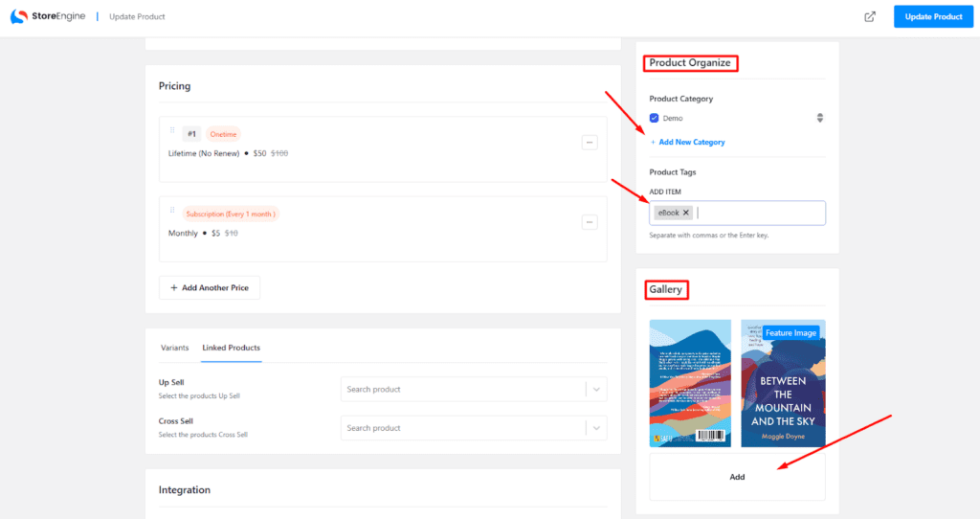Open product preview in new tab icon
980x519 pixels.
click(870, 17)
